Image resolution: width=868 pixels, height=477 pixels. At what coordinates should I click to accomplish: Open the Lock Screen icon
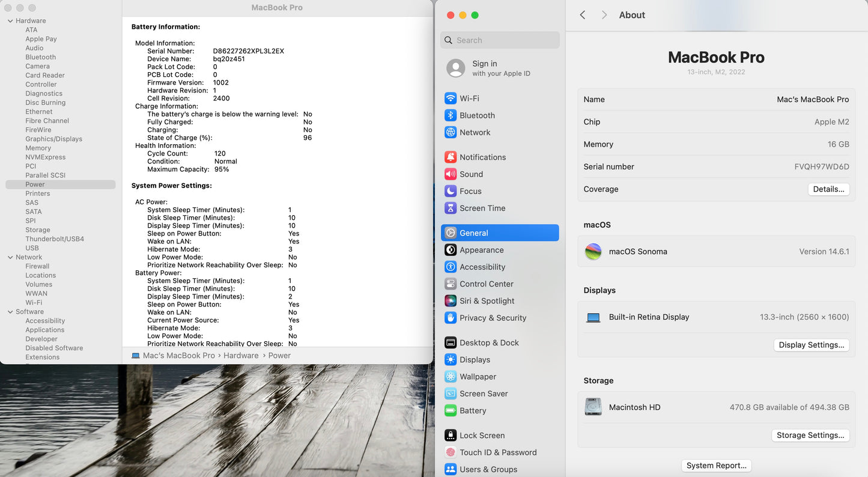[x=451, y=436]
